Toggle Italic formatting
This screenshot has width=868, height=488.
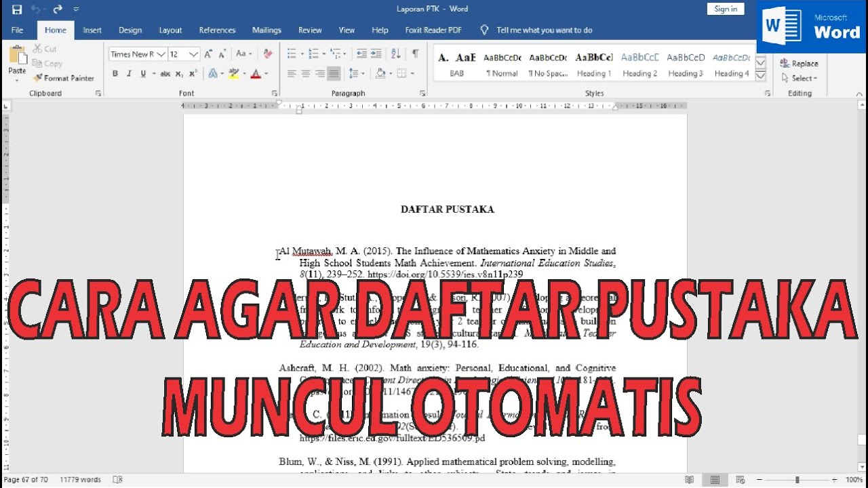coord(129,74)
